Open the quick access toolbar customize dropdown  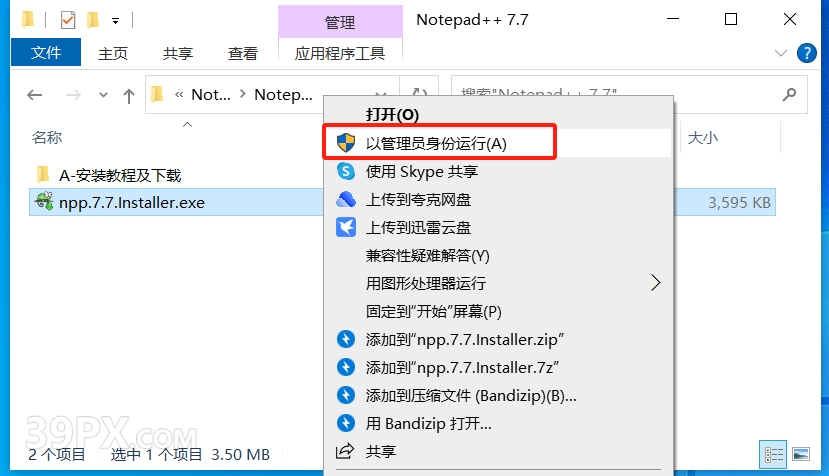tap(115, 21)
